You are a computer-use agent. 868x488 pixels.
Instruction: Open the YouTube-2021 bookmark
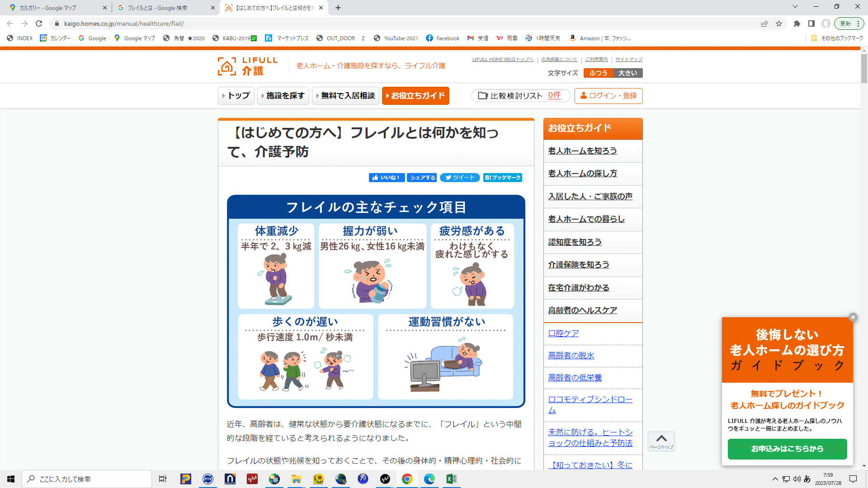point(396,38)
